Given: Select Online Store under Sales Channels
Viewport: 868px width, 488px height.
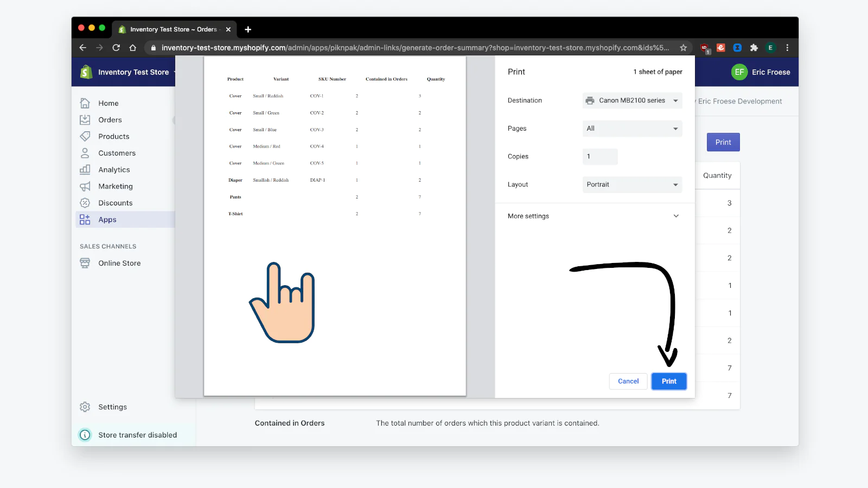Looking at the screenshot, I should tap(119, 263).
